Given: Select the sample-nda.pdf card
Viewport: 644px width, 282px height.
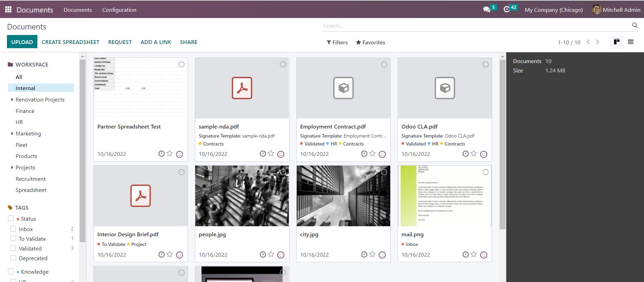Looking at the screenshot, I should click(x=283, y=64).
